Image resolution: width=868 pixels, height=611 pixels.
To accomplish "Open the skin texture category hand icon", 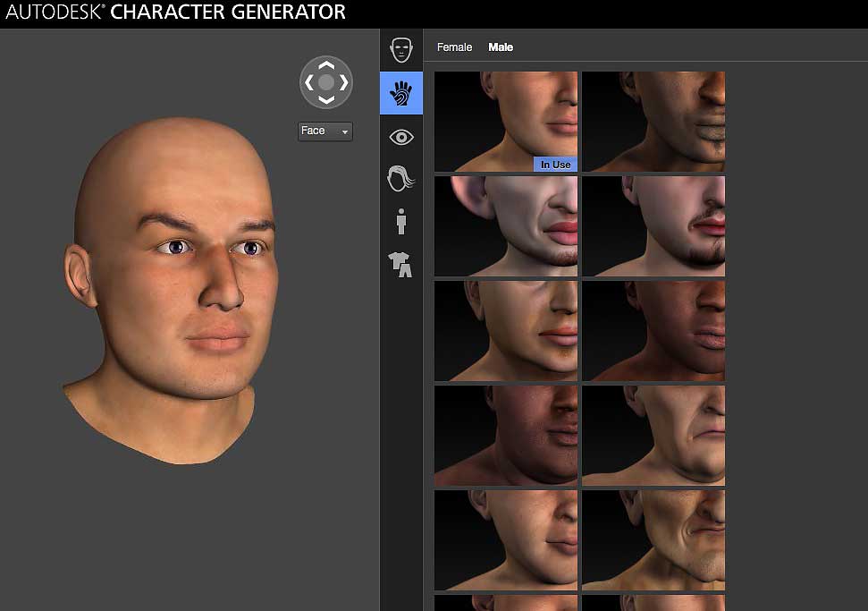I will [400, 93].
